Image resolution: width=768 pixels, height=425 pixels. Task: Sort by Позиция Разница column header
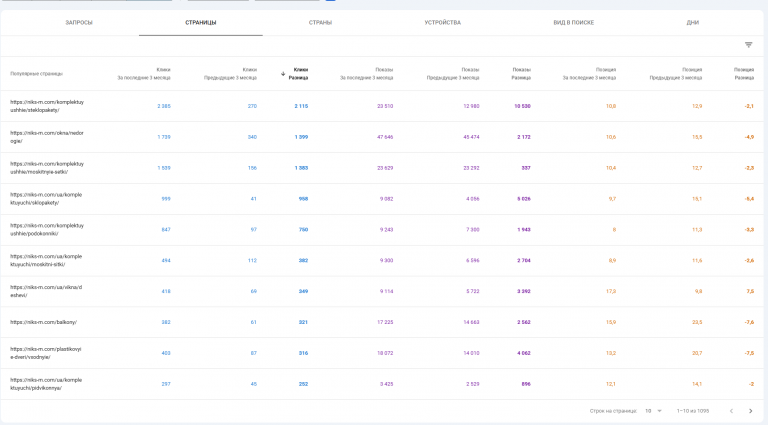click(x=744, y=73)
